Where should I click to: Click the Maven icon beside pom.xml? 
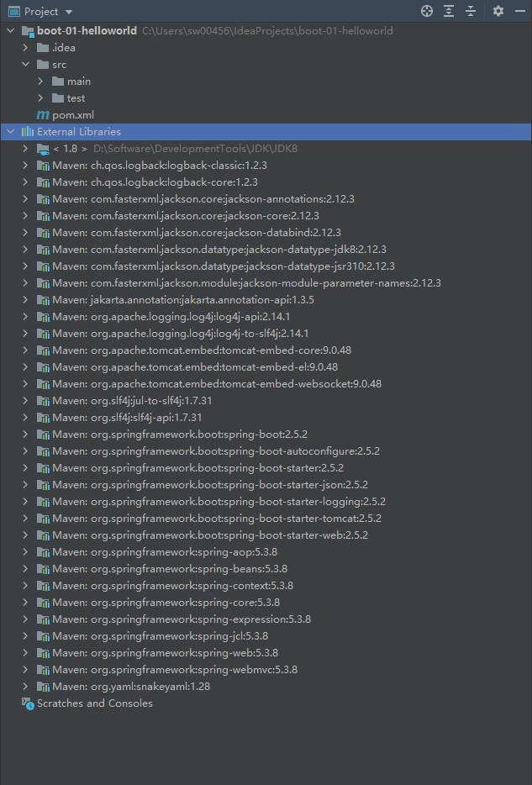click(43, 115)
